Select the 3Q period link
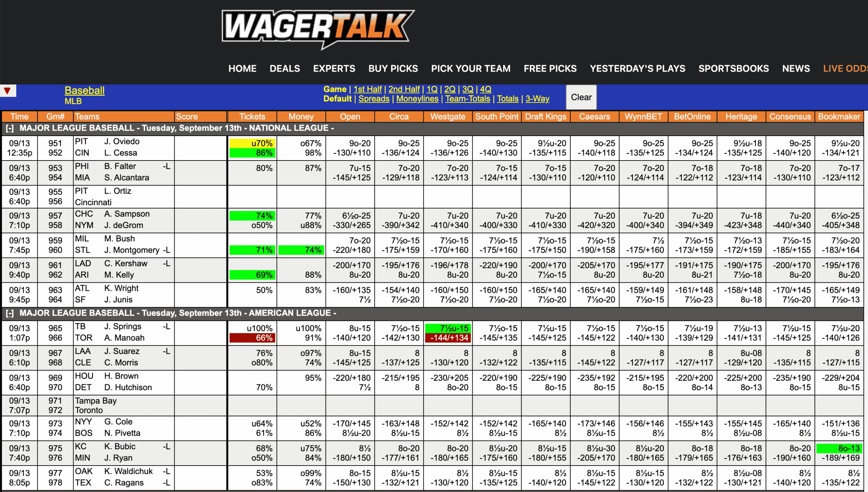Image resolution: width=868 pixels, height=492 pixels. tap(468, 89)
